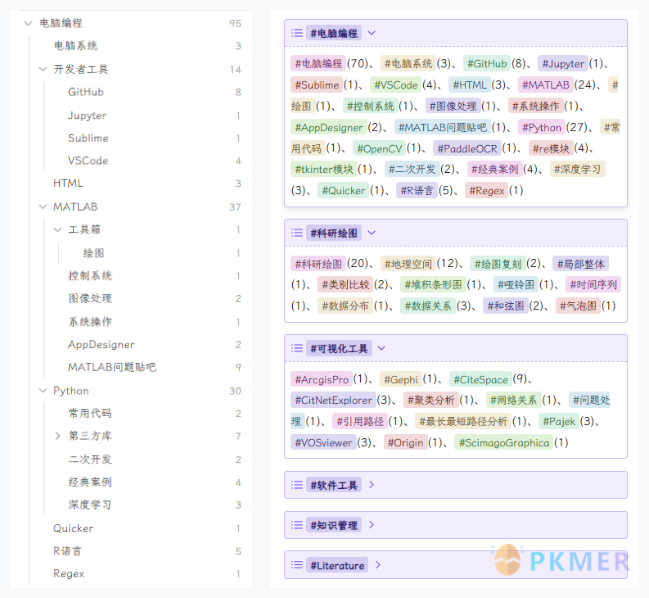The width and height of the screenshot is (649, 598).
Task: Click the #Python tag pill
Action: click(x=541, y=127)
